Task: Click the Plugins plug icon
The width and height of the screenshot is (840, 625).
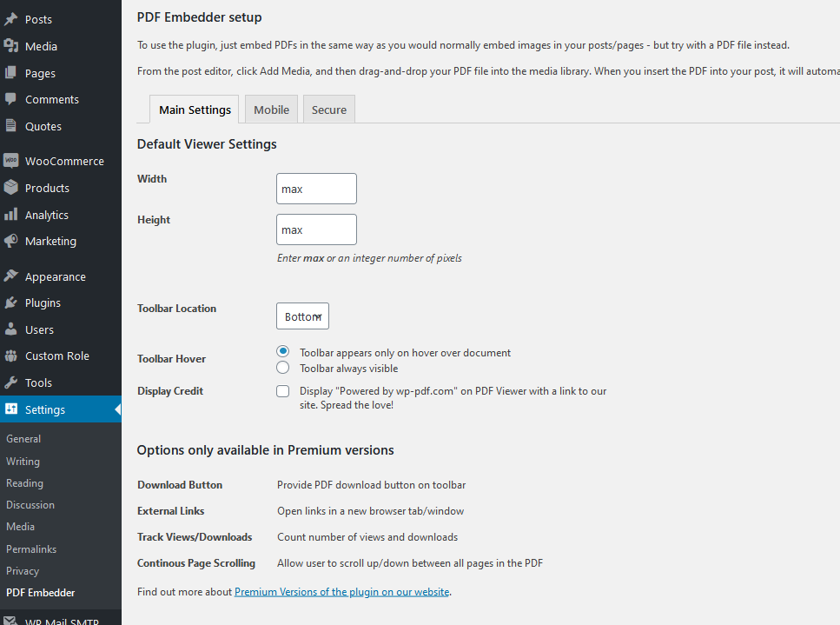Action: pos(10,303)
